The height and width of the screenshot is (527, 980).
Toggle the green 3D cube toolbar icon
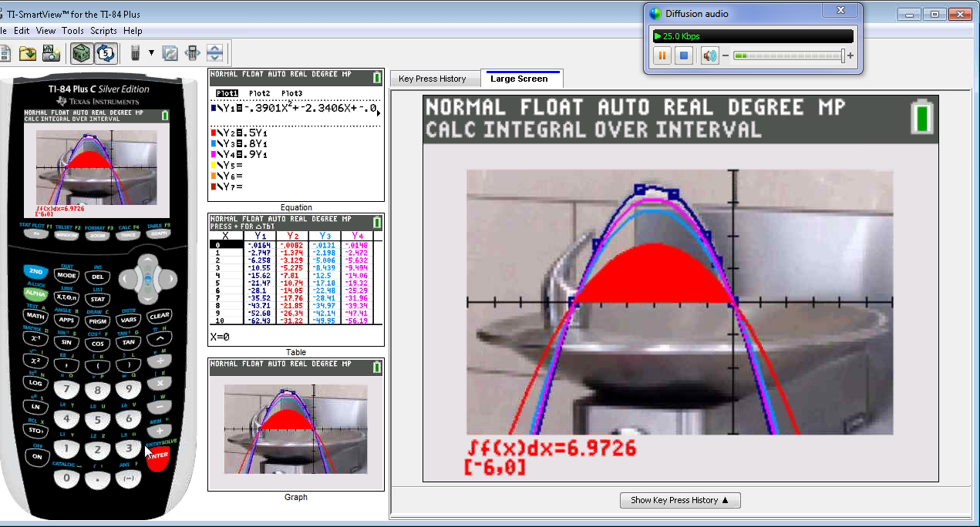(x=81, y=53)
